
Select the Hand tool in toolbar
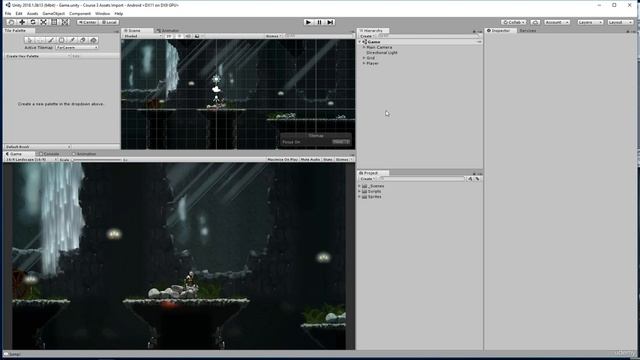coord(11,22)
